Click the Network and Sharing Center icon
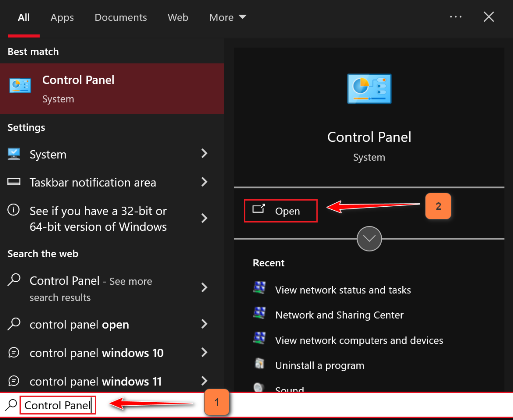513x420 pixels. [x=259, y=313]
